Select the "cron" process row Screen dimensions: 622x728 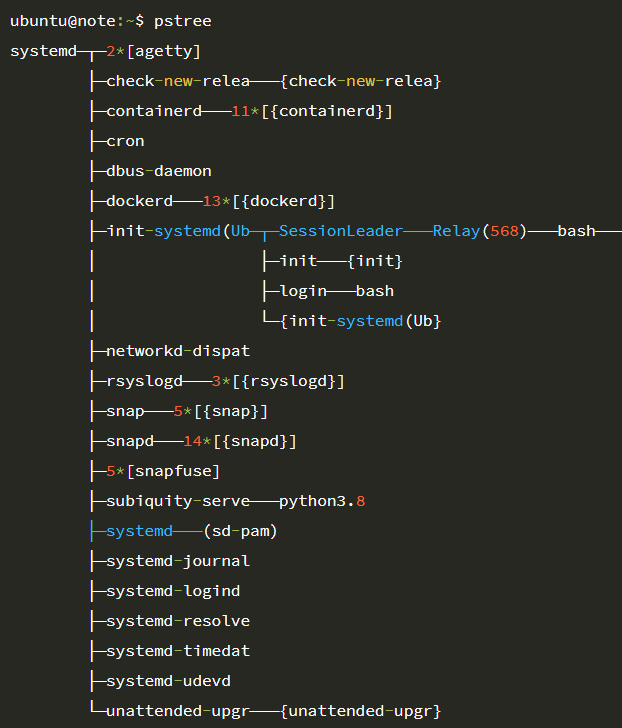tap(125, 141)
